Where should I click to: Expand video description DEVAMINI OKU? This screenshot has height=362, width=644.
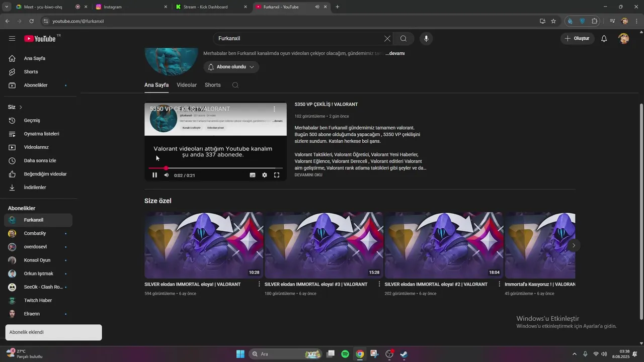(x=308, y=175)
